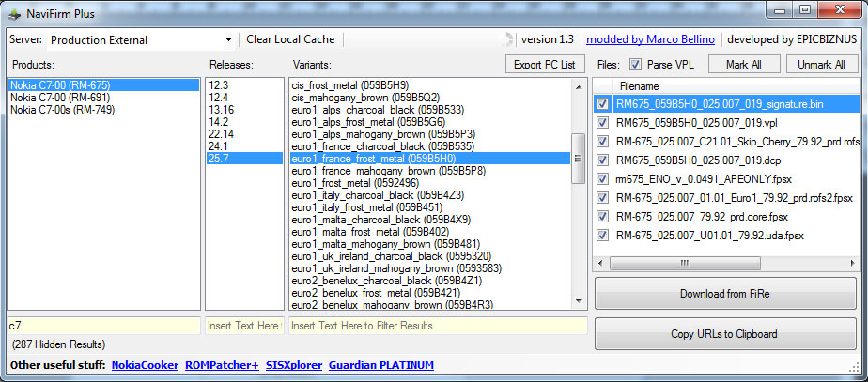Select release 14.2

[x=244, y=122]
